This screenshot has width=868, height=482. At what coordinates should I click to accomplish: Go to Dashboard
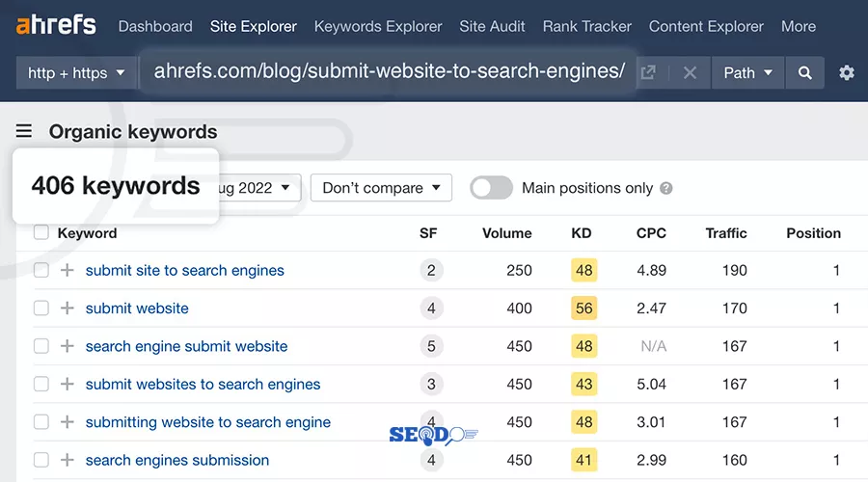(155, 26)
